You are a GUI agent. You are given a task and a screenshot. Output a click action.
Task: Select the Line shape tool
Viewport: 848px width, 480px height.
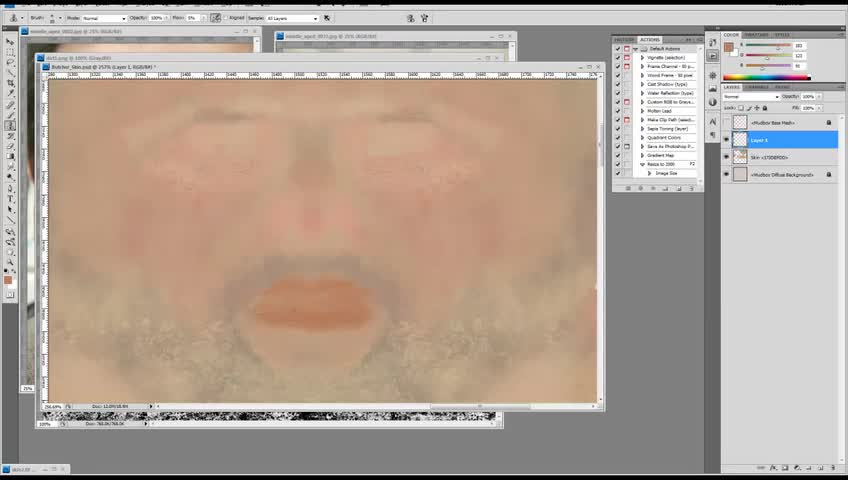pyautogui.click(x=10, y=221)
